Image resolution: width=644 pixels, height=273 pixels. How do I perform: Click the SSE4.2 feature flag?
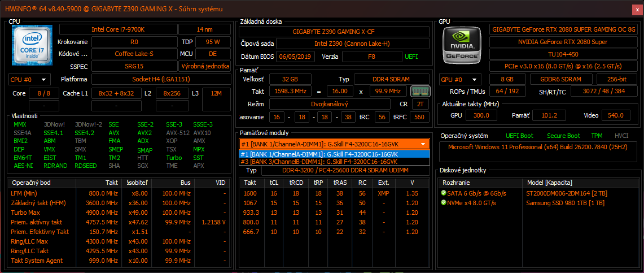coord(84,133)
